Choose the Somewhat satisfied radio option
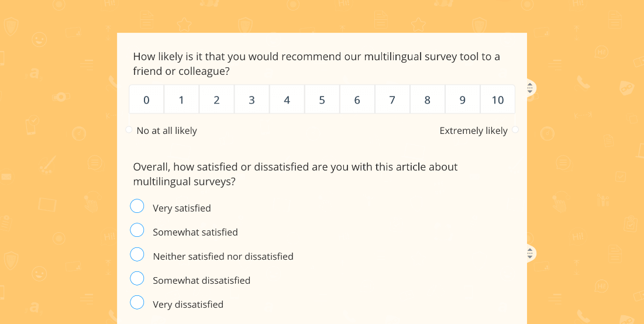 point(137,230)
